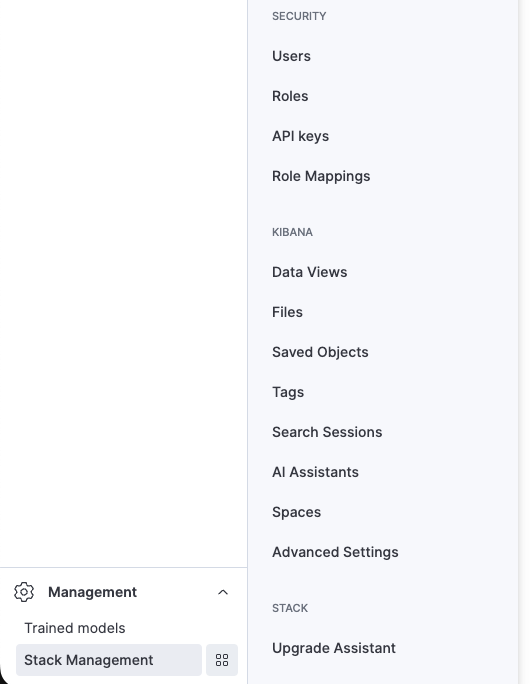This screenshot has width=532, height=684.
Task: Open Advanced Settings
Action: point(335,552)
